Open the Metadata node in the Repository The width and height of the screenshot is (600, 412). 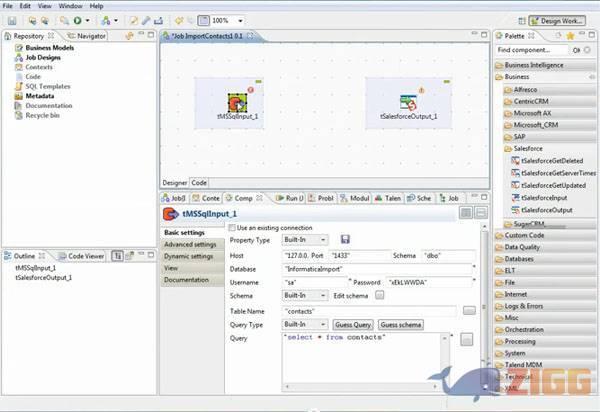(x=39, y=96)
